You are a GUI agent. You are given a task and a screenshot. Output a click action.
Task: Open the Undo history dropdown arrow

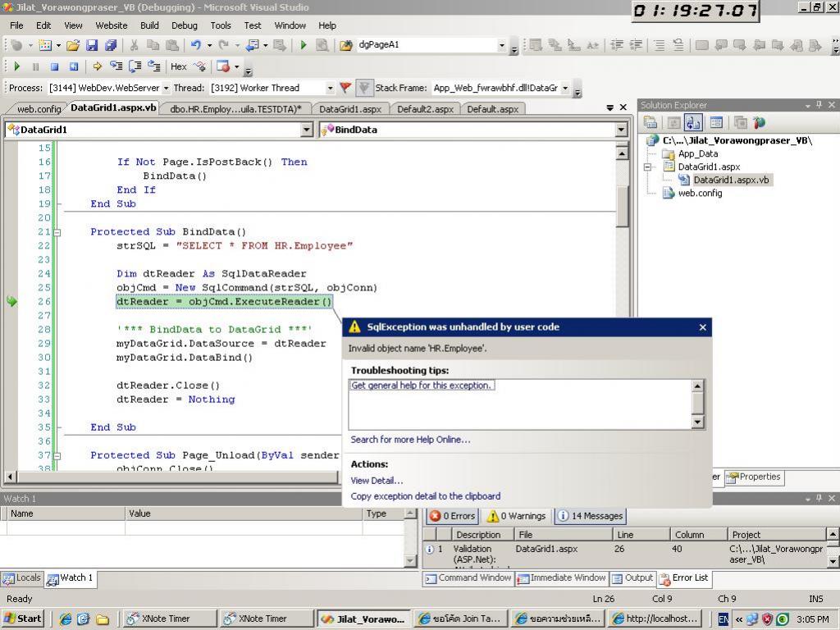pyautogui.click(x=209, y=46)
